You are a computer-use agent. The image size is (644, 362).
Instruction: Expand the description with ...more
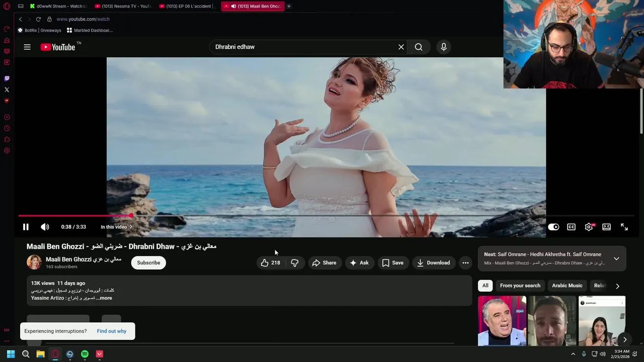104,298
